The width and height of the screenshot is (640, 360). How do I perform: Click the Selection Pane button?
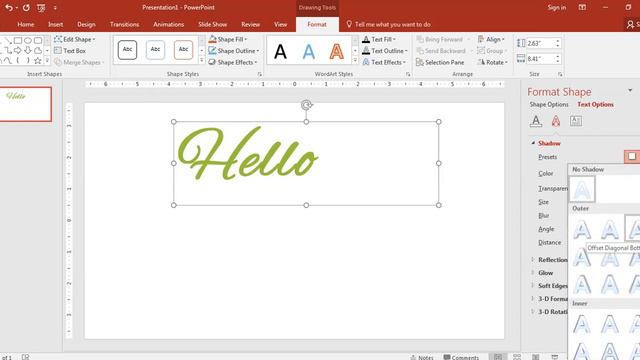click(440, 62)
